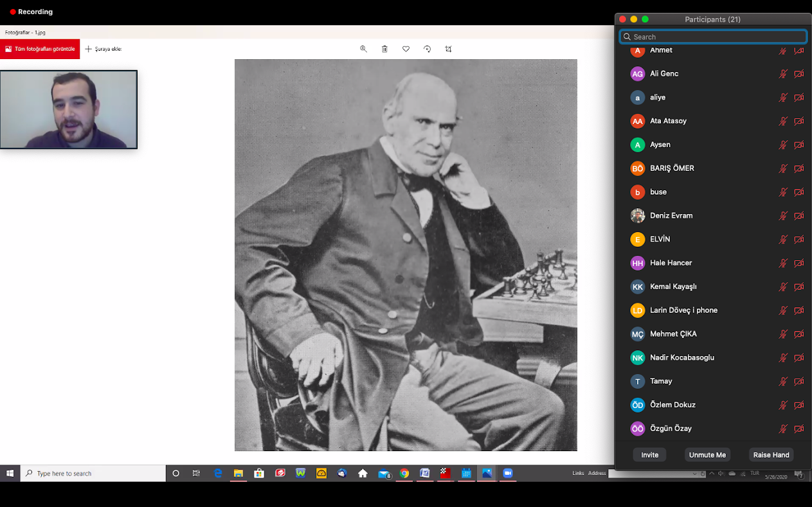Click 'Şuraya ekle' add-to option

[x=104, y=49]
